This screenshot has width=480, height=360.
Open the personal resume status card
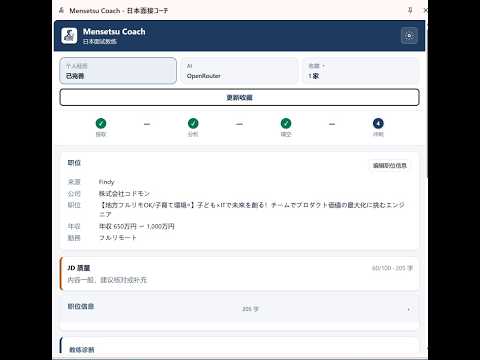click(x=118, y=71)
